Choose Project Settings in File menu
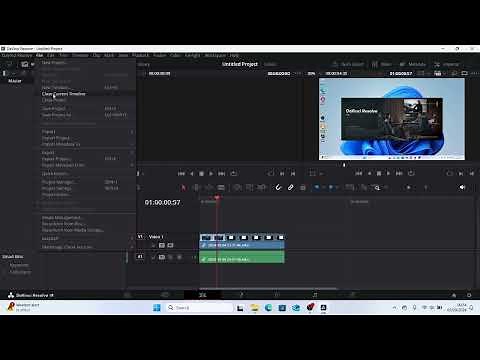The height and width of the screenshot is (360, 480). point(56,188)
